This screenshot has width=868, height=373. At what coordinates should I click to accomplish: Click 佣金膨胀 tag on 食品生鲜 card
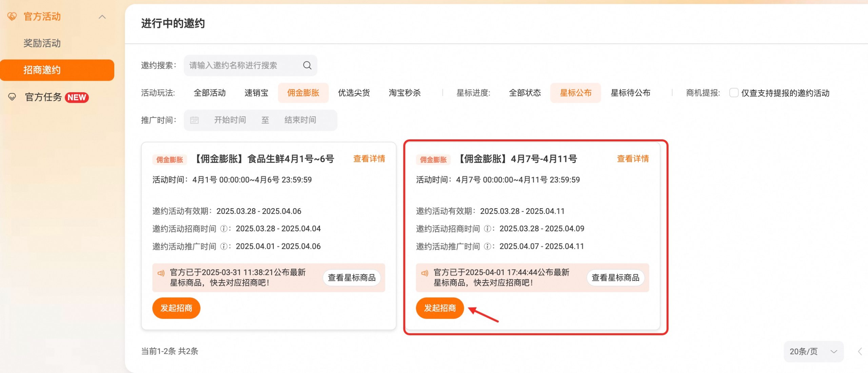[x=170, y=159]
